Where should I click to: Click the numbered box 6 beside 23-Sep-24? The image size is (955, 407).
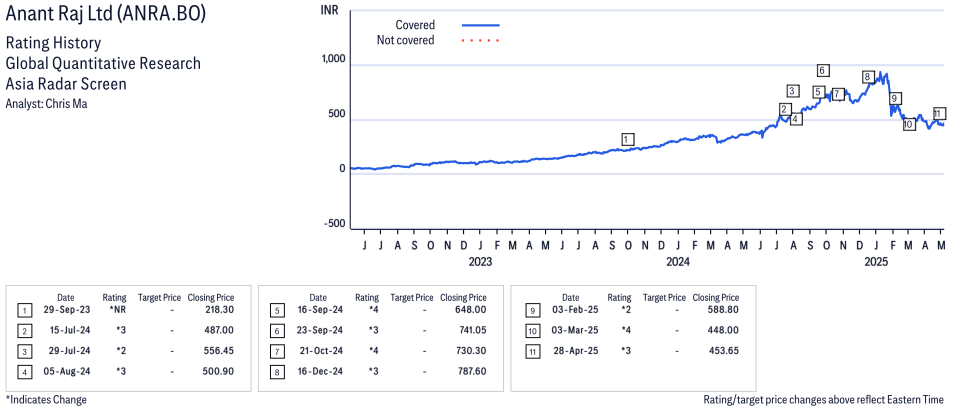tap(277, 332)
